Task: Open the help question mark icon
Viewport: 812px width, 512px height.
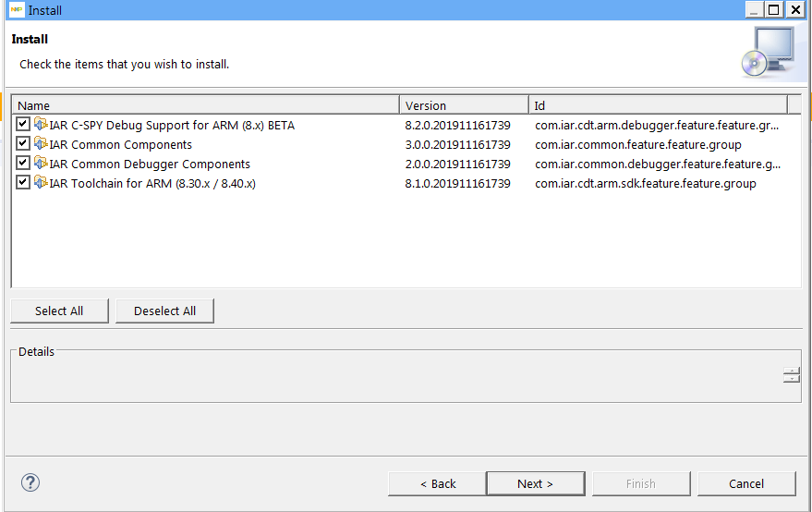Action: pos(30,482)
